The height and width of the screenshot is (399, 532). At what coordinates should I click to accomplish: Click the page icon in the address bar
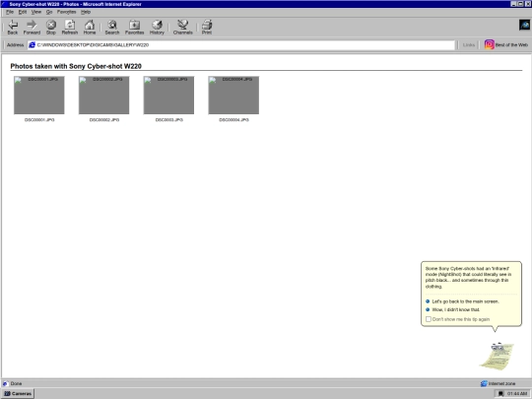pos(32,44)
